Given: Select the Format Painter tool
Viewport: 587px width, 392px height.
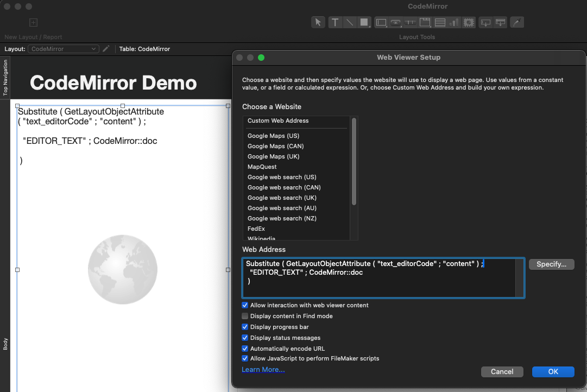Looking at the screenshot, I should tap(517, 22).
